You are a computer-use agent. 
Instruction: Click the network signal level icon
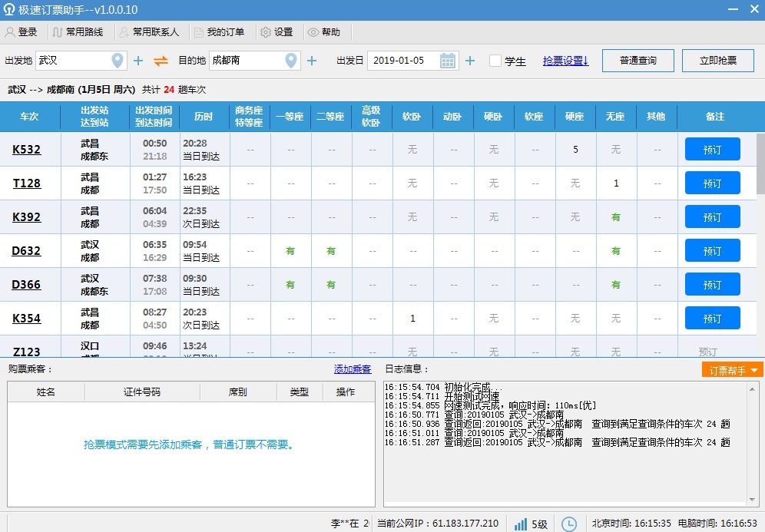tap(521, 524)
